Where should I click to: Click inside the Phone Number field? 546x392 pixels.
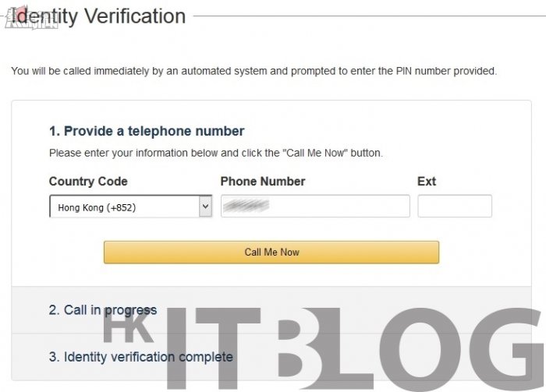click(x=315, y=206)
